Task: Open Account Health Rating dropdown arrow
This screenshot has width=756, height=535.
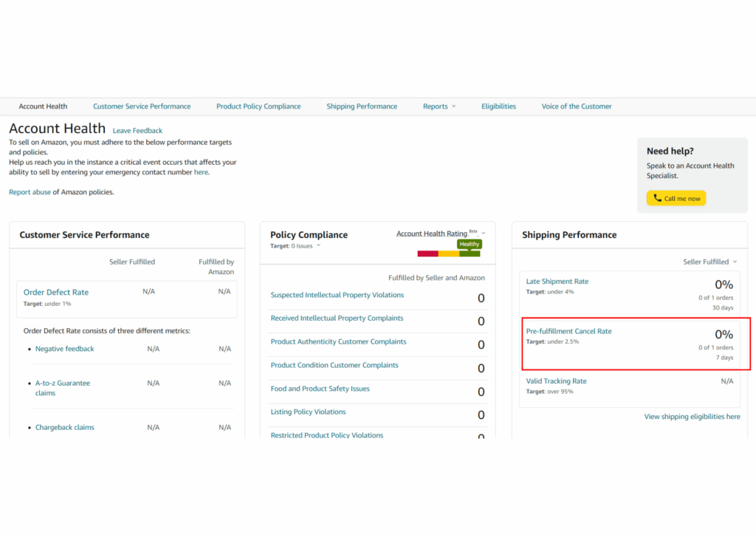Action: 484,234
